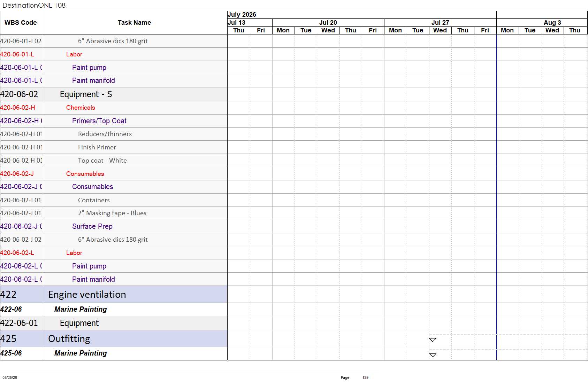Viewport: 588px width, 382px height.
Task: Select the Equipment - S task
Action: coord(86,94)
